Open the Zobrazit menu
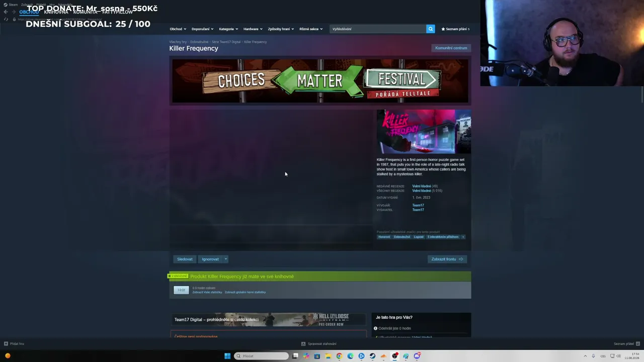This screenshot has height=362, width=644. point(26,5)
